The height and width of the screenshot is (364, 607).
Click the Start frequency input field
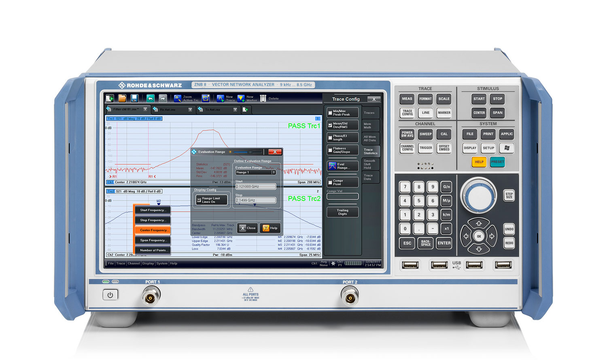pyautogui.click(x=256, y=186)
